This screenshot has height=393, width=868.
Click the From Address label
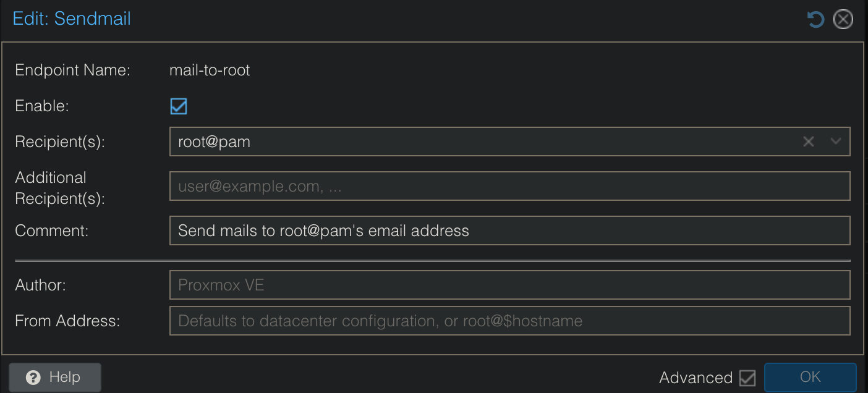[x=67, y=321]
